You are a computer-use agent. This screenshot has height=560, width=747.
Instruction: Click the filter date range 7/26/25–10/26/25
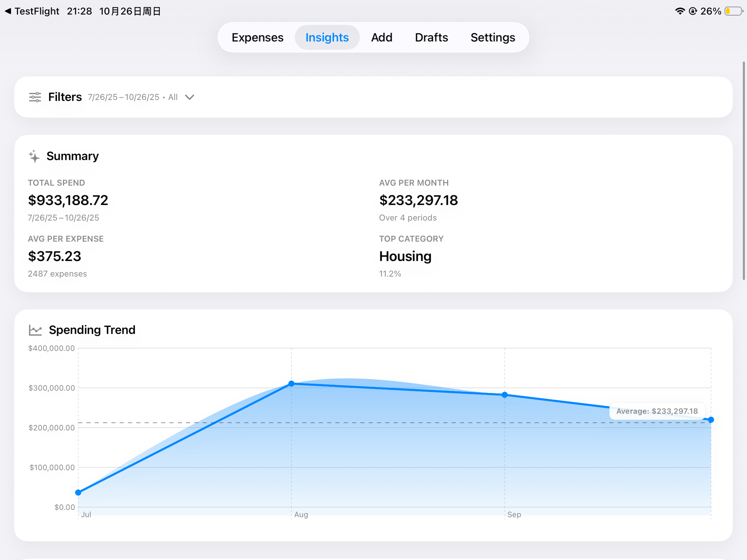(124, 97)
